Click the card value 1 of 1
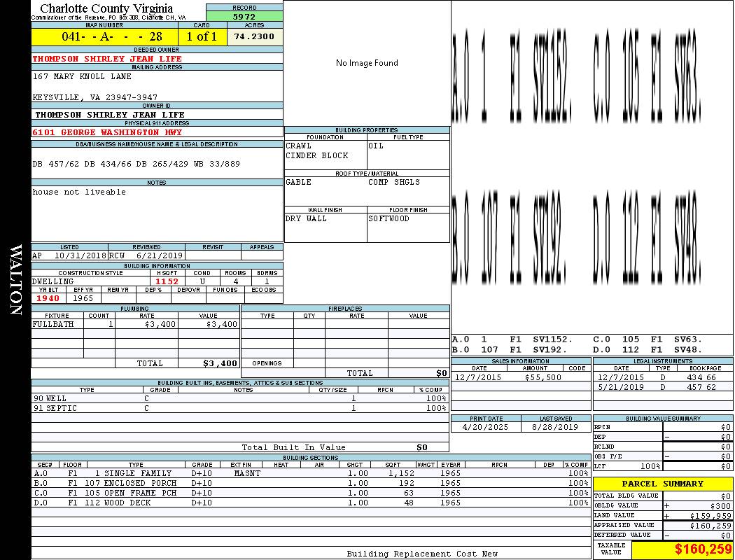Viewport: 735px width, 560px height. click(x=202, y=36)
